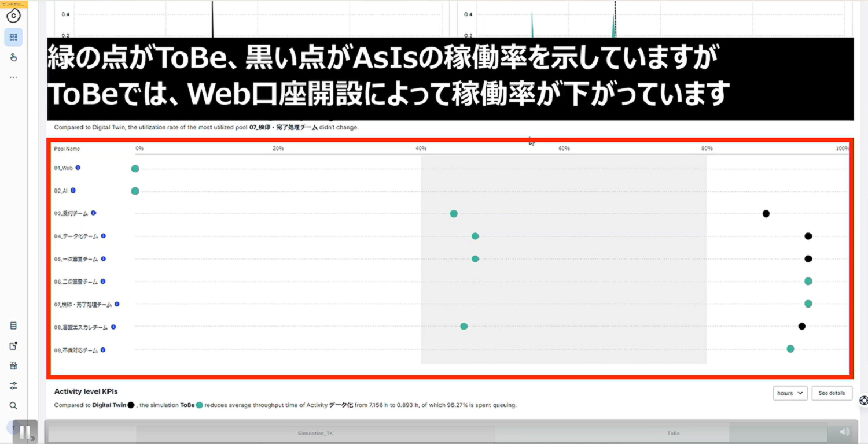The height and width of the screenshot is (444, 868).
Task: Click the 02_AI pool label
Action: 61,191
